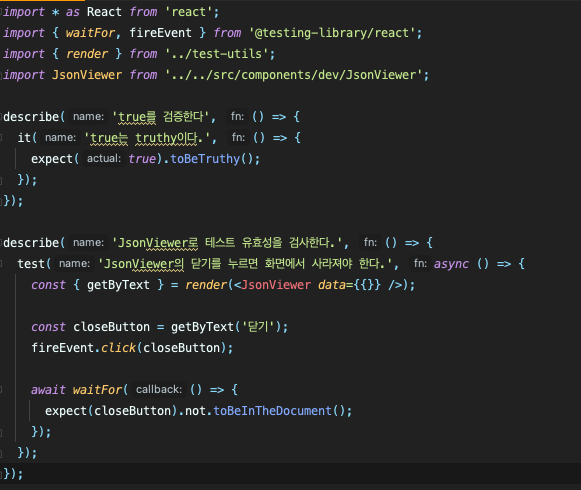Click the 'actual:' parameter hint

(104, 159)
